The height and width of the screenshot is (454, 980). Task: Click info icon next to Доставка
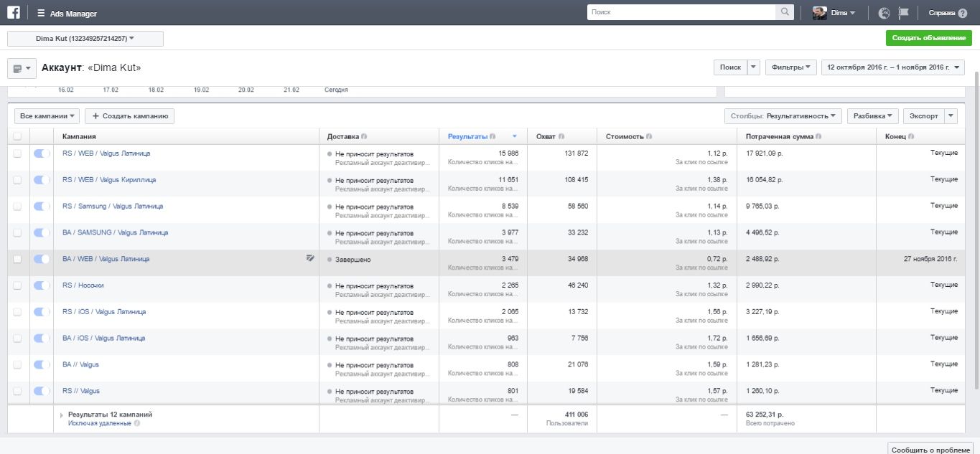(x=364, y=136)
